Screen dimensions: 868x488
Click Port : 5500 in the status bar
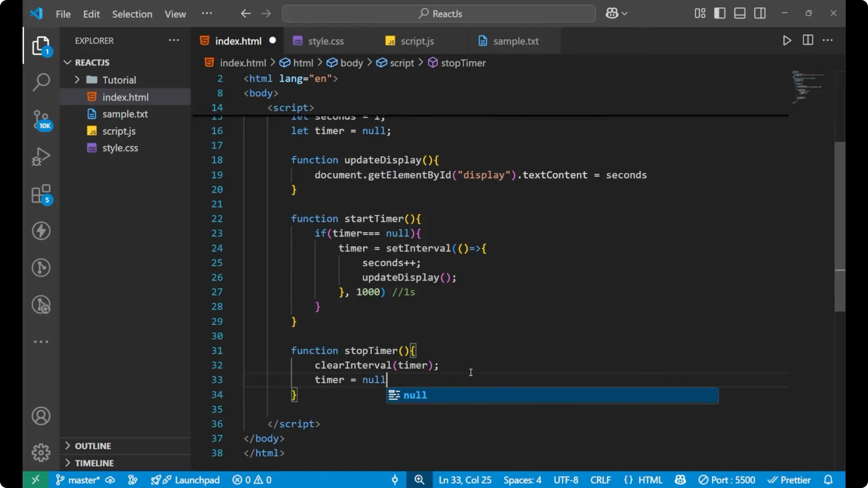click(x=727, y=480)
